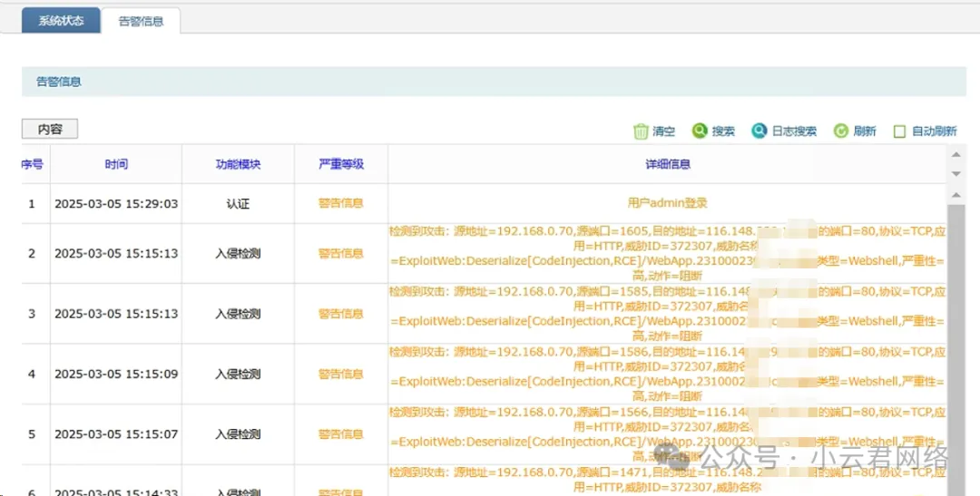Click the scrollbar down arrow

(955, 173)
